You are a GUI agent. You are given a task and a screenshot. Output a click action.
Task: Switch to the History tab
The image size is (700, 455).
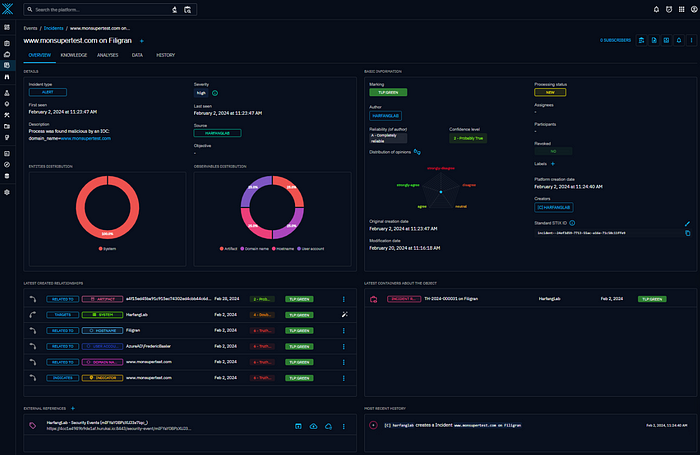click(x=165, y=55)
